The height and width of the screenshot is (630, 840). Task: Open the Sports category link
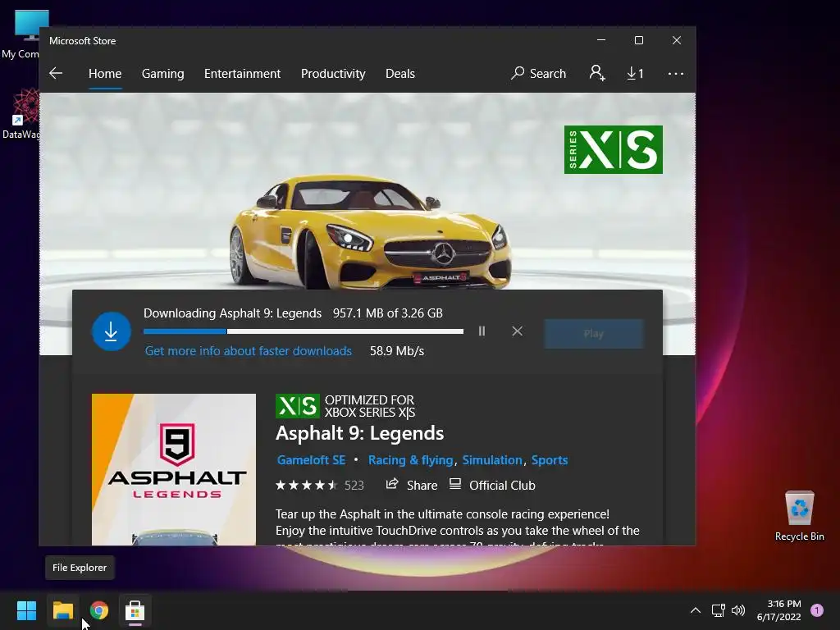pos(550,459)
